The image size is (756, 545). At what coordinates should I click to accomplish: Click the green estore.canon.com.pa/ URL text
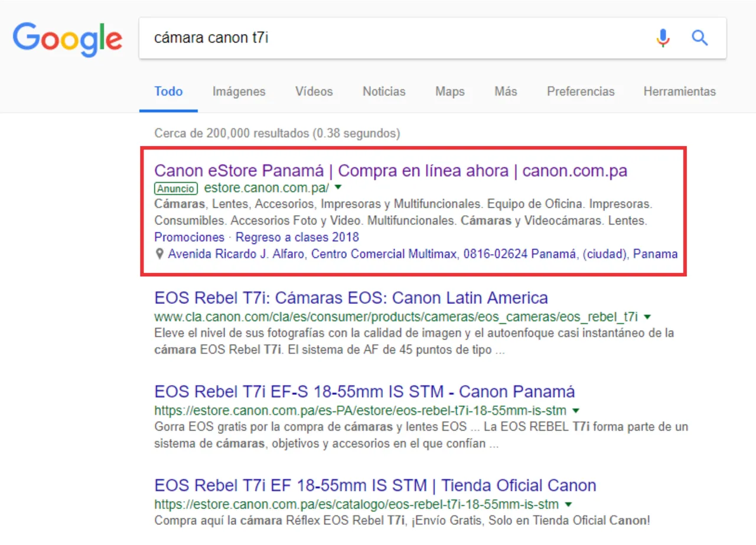point(266,188)
